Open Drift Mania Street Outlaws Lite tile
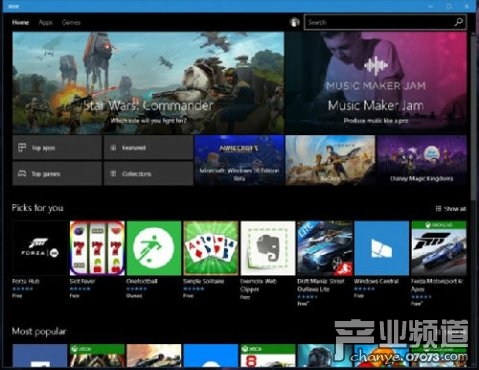 tap(325, 248)
